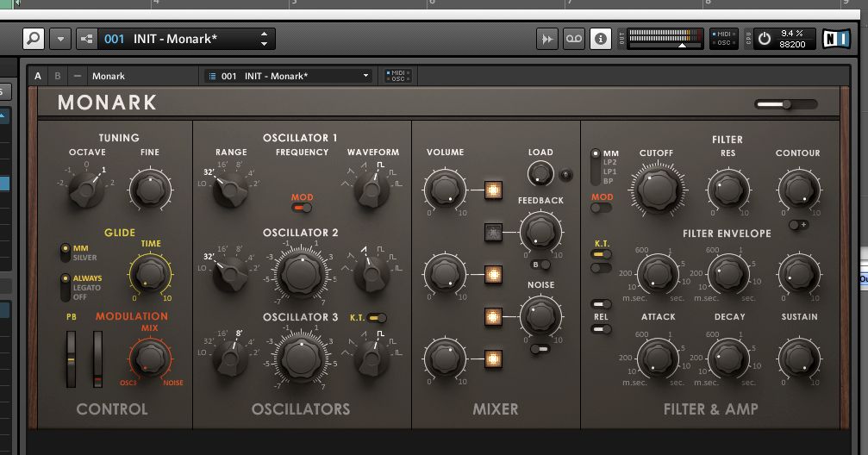Image resolution: width=868 pixels, height=455 pixels.
Task: Toggle Oscillator 3 K.T. switch
Action: pyautogui.click(x=377, y=318)
